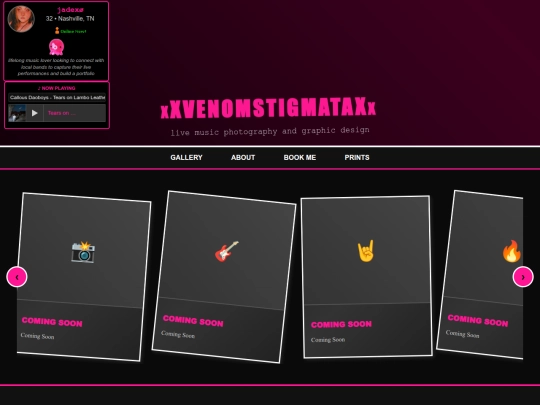Click the 'Tears on ...' track label in the player
The height and width of the screenshot is (405, 540).
(62, 113)
